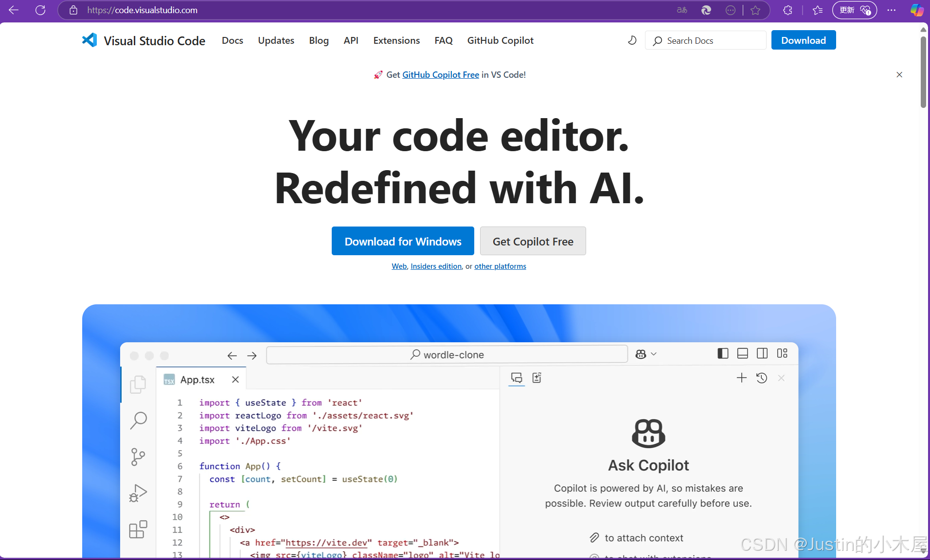Open the reader/more options icon in address bar
930x560 pixels.
click(731, 10)
